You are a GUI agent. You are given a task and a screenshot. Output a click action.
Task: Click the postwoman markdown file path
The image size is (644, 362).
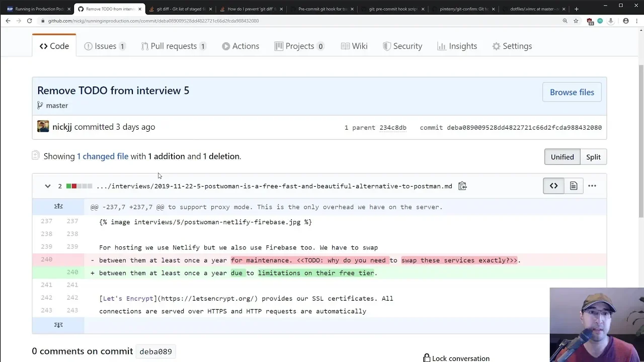coord(274,186)
